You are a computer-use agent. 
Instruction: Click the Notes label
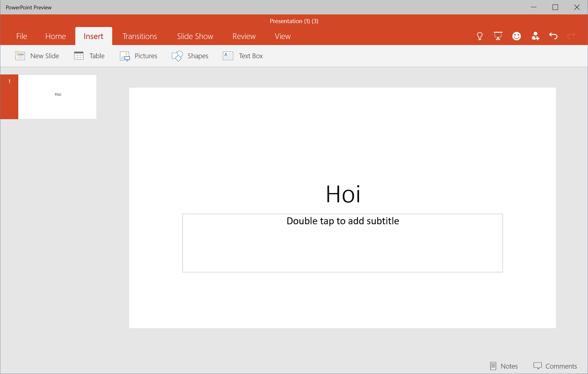509,366
